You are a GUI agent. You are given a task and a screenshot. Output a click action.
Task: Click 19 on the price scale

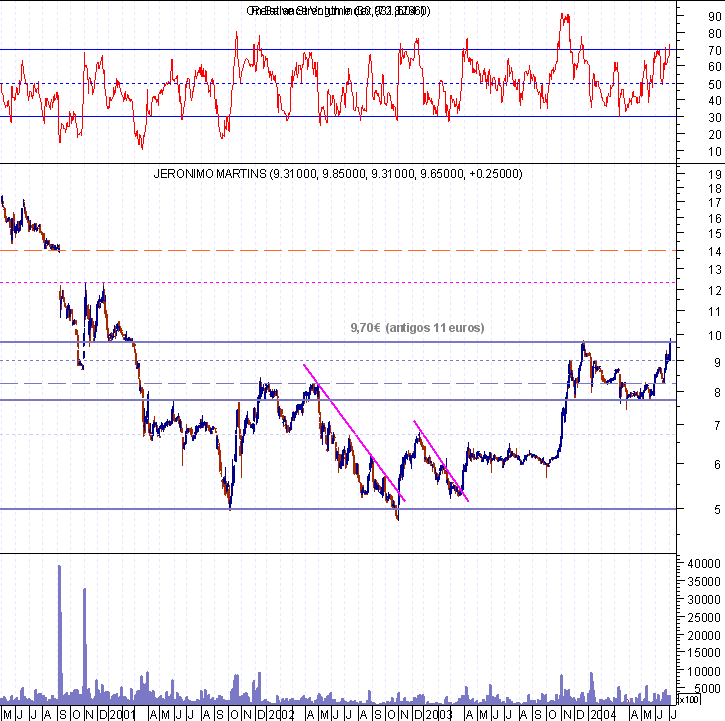tap(715, 175)
